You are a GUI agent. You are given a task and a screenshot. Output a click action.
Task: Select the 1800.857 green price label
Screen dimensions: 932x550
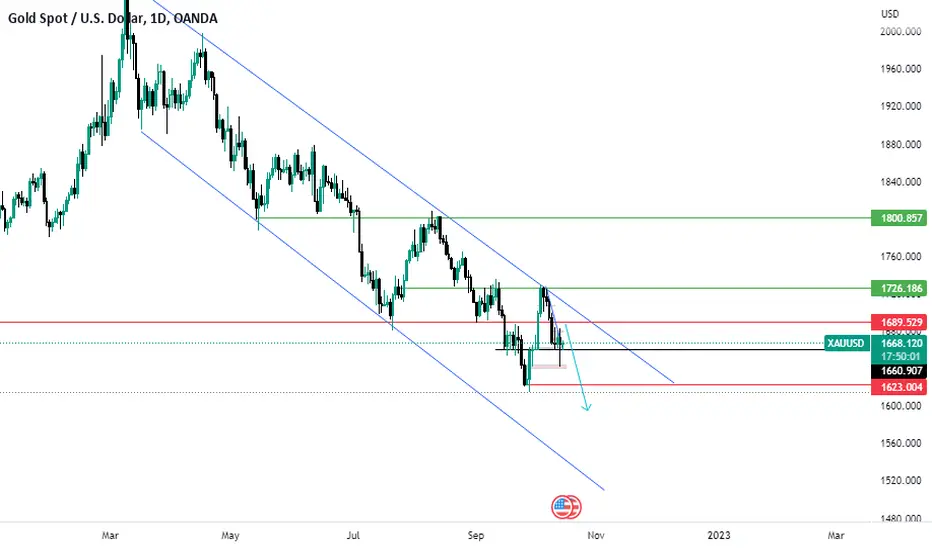coord(899,218)
